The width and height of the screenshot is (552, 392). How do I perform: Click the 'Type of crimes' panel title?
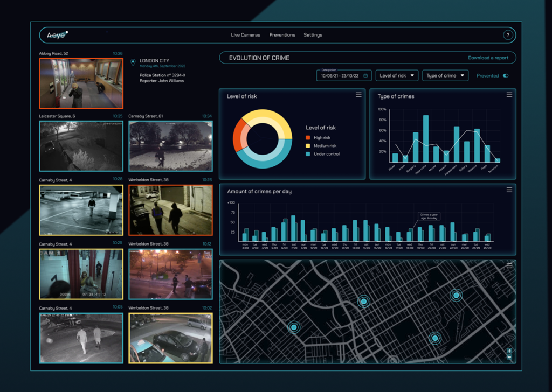[396, 96]
